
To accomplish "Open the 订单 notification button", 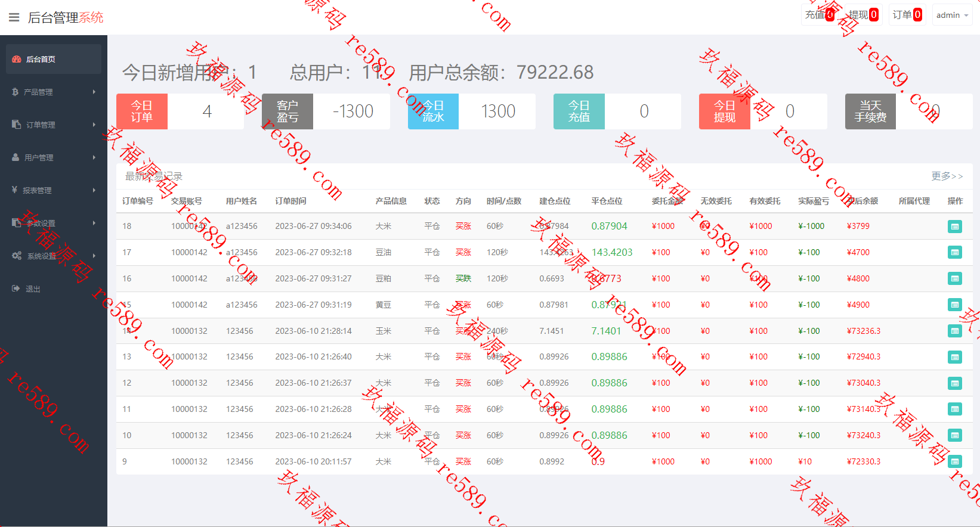I will (x=907, y=15).
